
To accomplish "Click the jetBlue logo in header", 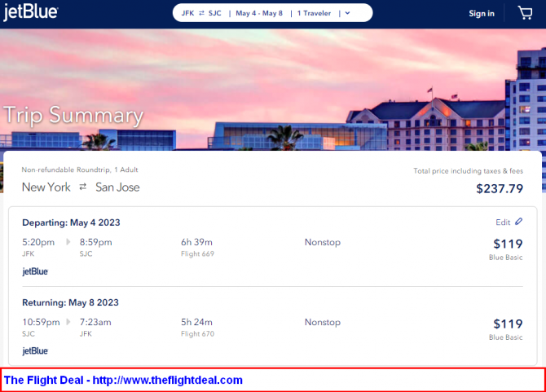I will (x=31, y=12).
